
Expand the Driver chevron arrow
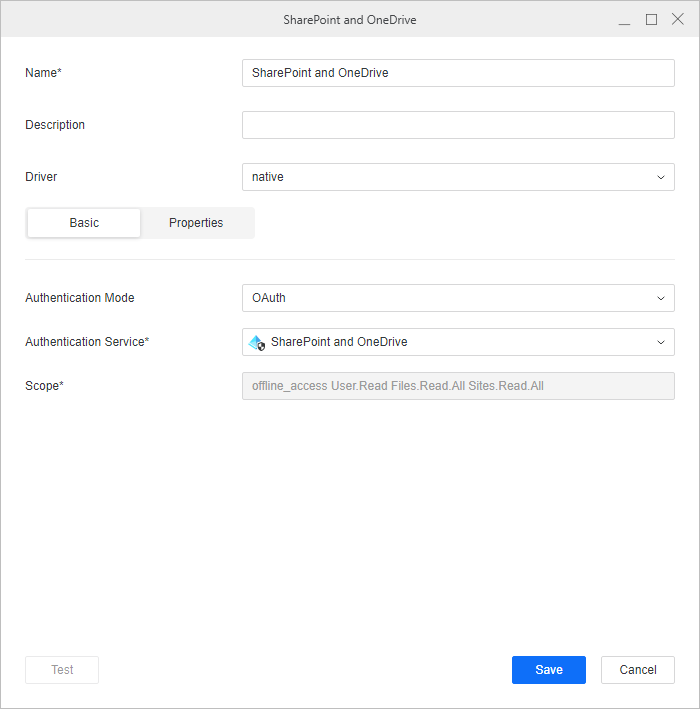tap(660, 177)
